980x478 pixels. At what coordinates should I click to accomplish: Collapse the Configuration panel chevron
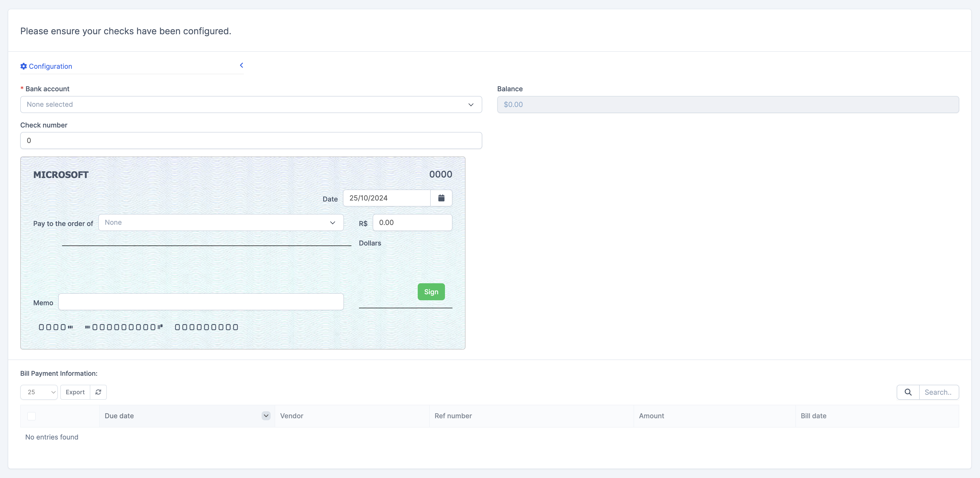click(x=241, y=65)
